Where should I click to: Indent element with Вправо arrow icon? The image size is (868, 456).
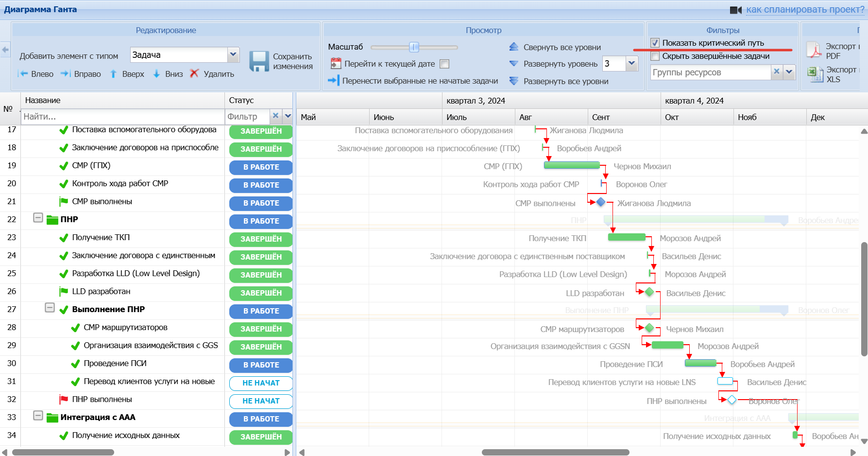[66, 74]
